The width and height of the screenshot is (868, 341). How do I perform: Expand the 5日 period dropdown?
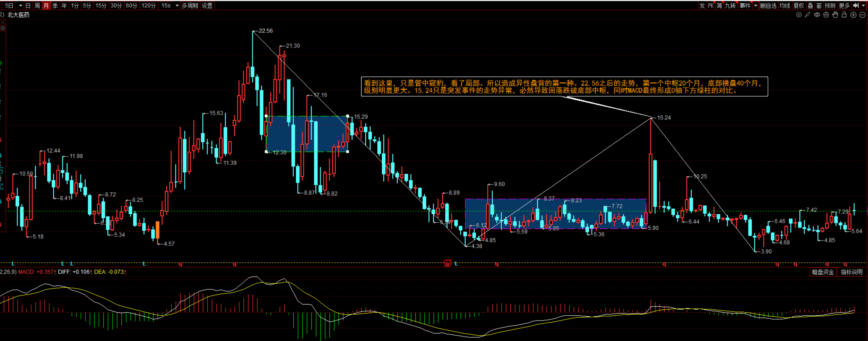(x=21, y=5)
